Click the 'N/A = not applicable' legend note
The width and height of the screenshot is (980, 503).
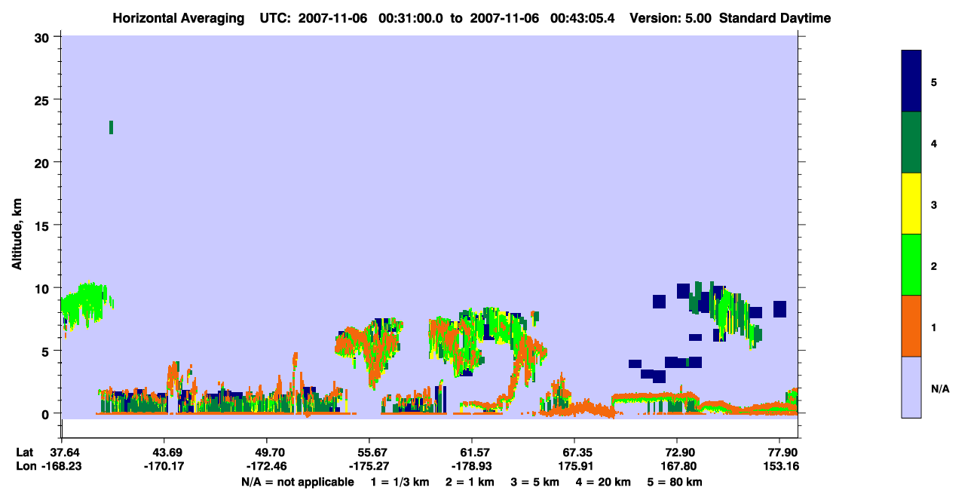pos(297,482)
